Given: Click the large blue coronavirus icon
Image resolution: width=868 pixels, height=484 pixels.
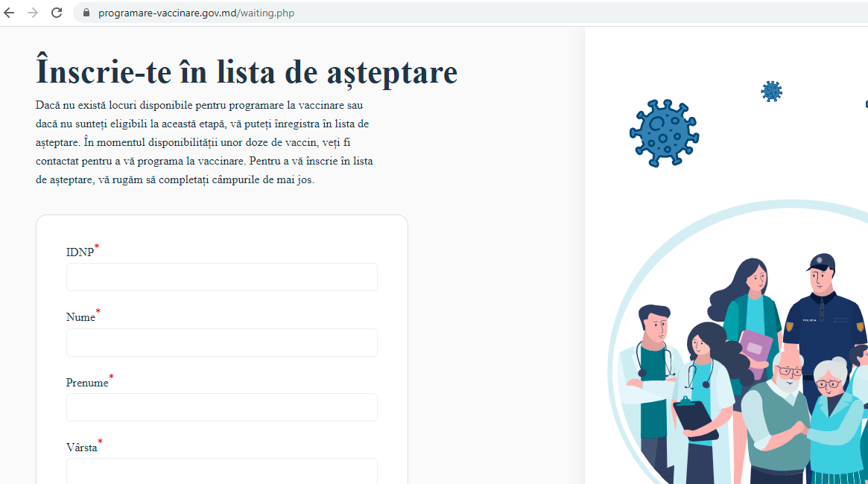Looking at the screenshot, I should tap(664, 133).
